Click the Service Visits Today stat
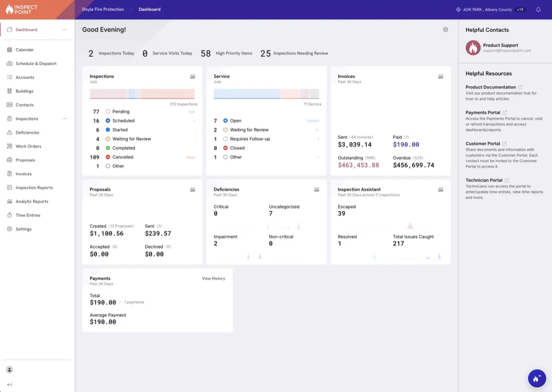 pyautogui.click(x=167, y=53)
